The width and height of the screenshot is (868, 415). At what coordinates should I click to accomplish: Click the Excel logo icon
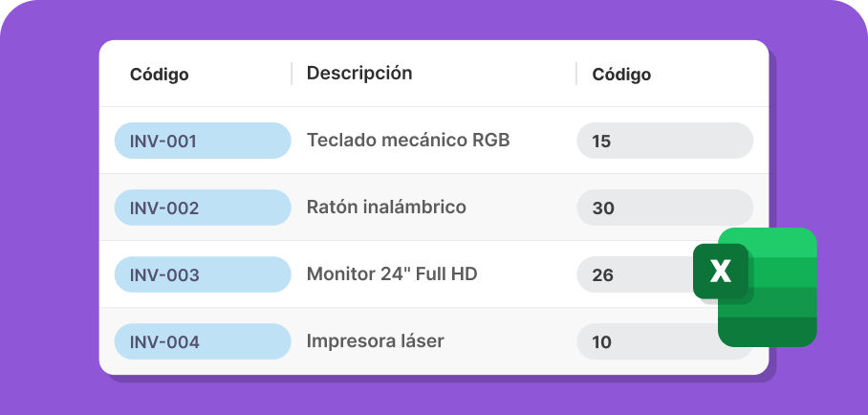755,287
